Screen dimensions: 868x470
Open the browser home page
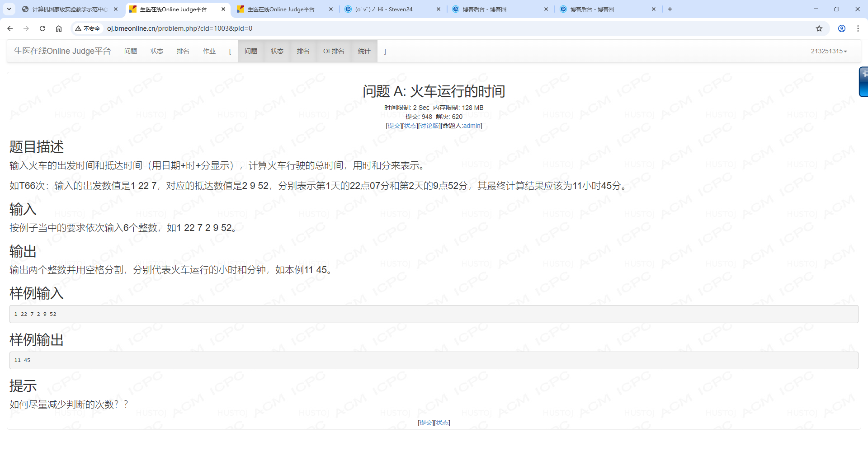click(59, 28)
